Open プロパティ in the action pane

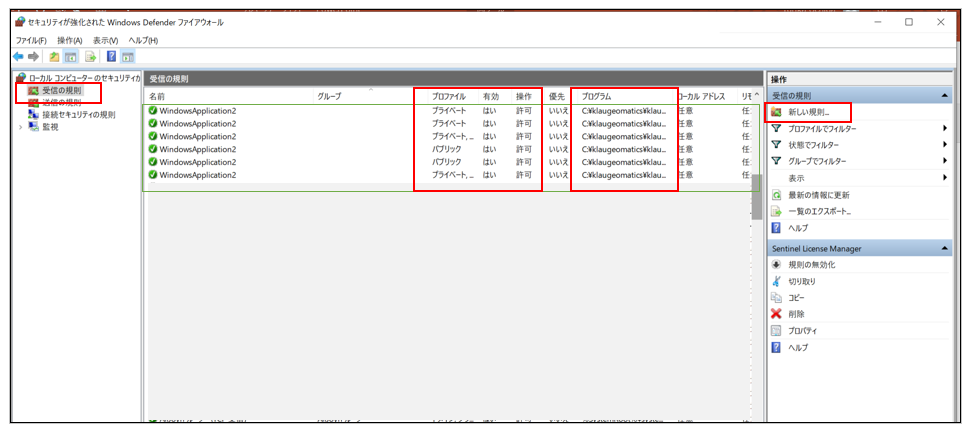tap(804, 331)
